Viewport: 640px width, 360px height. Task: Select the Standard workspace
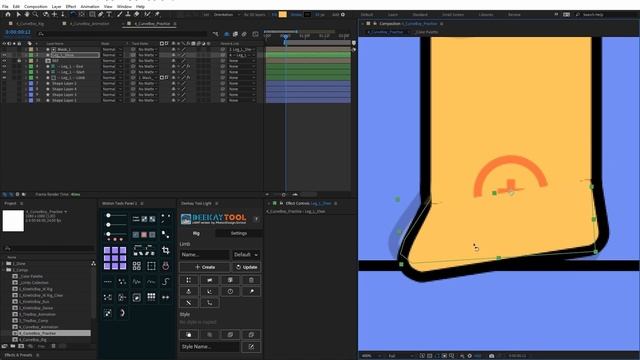(420, 14)
